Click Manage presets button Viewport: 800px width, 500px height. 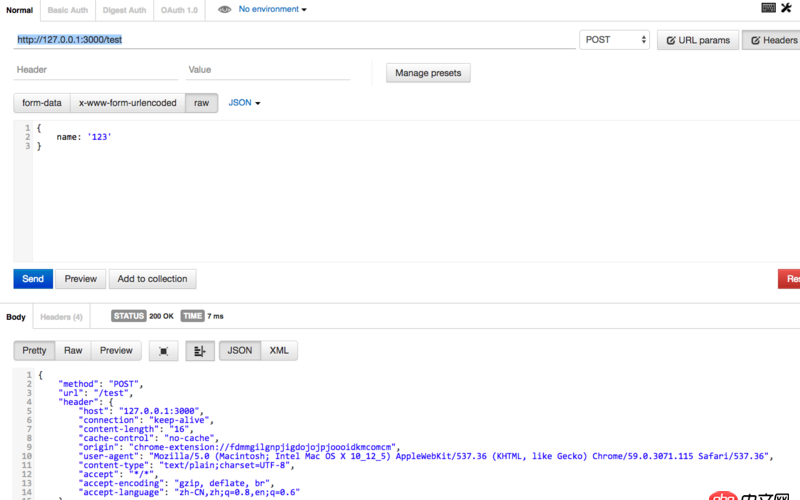pos(428,73)
